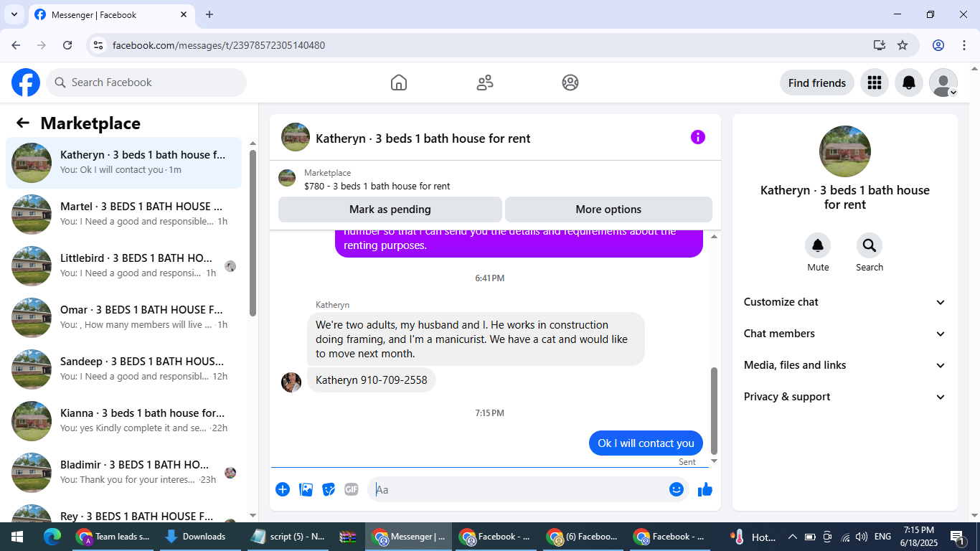The image size is (980, 551).
Task: Bookmark this page with the star icon
Action: click(x=903, y=45)
